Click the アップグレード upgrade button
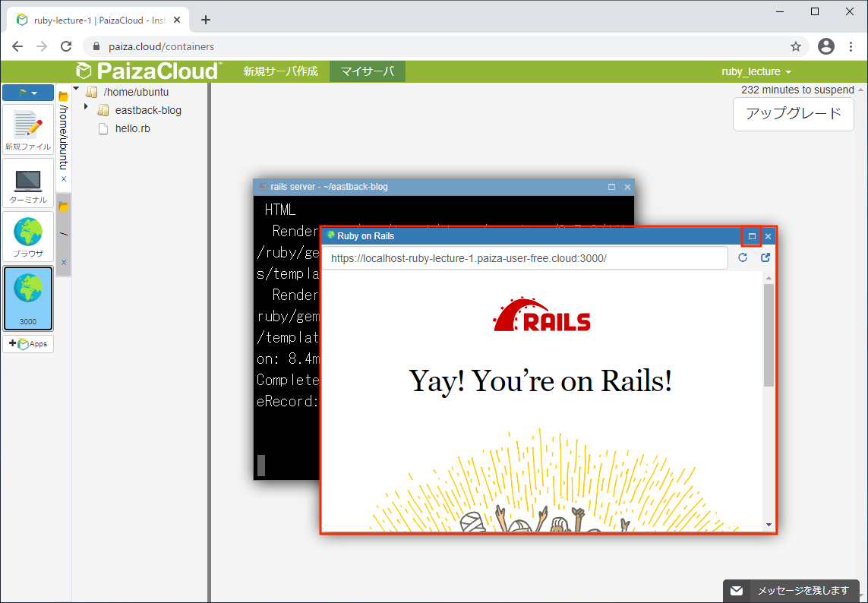This screenshot has height=603, width=868. 794,114
